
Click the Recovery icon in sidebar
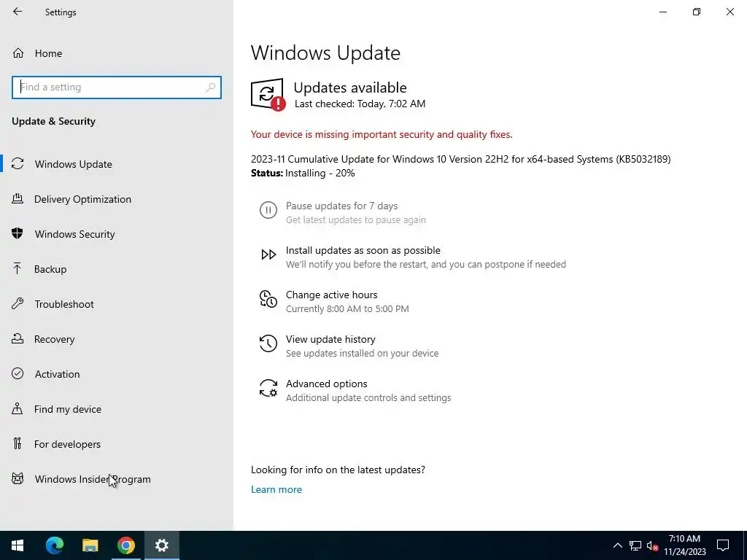18,338
